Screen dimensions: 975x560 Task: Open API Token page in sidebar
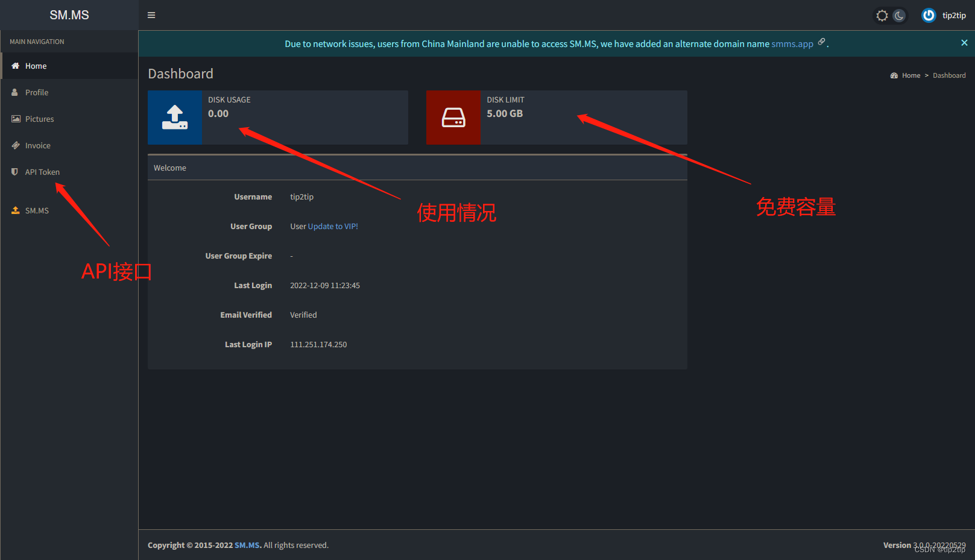69,172
